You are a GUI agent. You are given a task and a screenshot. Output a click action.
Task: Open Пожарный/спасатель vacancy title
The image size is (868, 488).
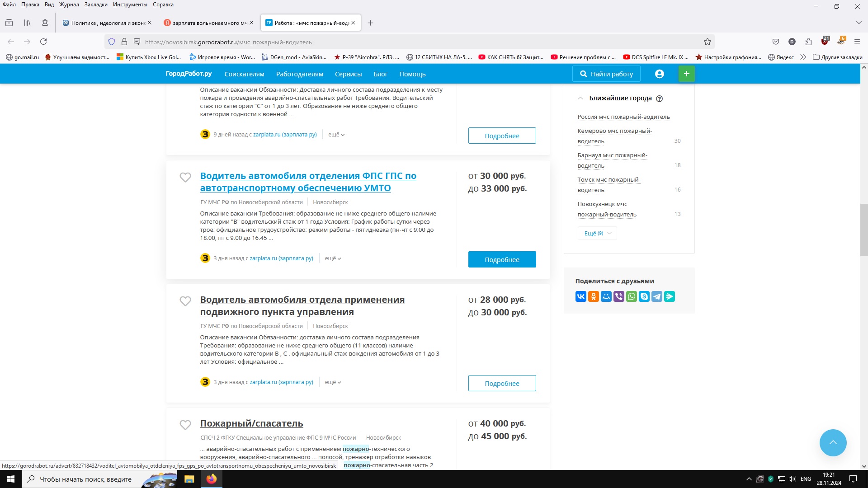tap(251, 424)
